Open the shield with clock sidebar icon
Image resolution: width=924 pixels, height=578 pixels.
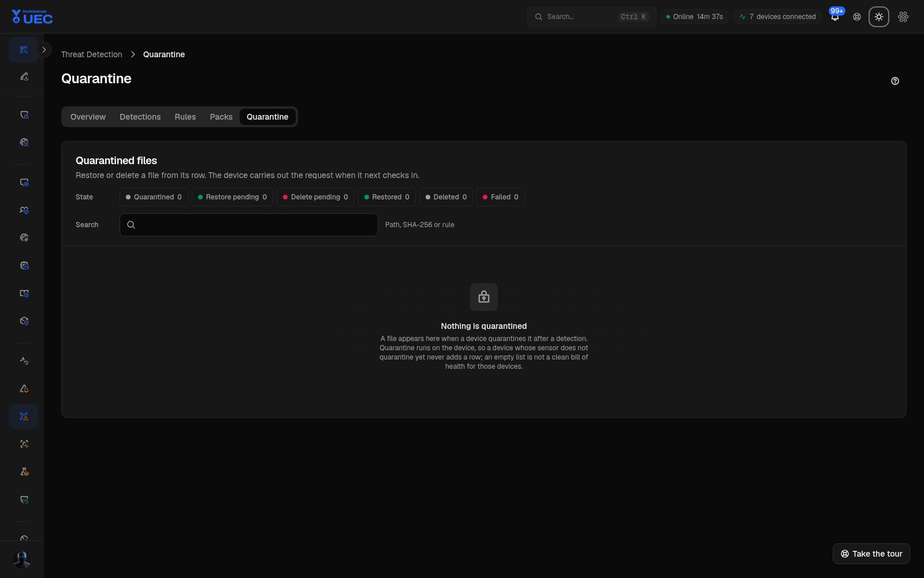24,499
